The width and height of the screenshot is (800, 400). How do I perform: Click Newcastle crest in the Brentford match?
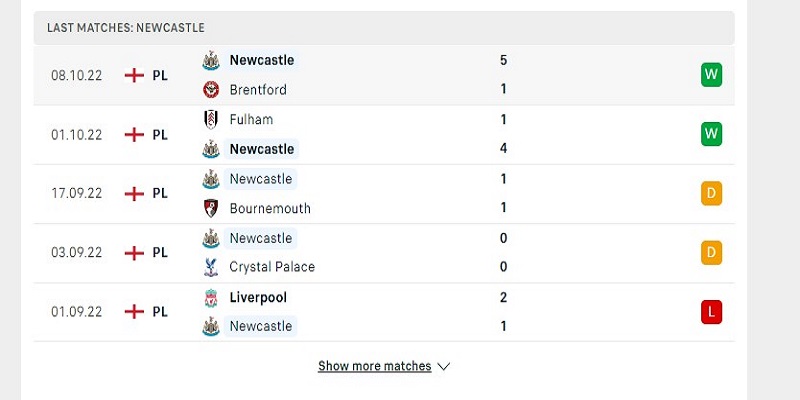(x=211, y=60)
